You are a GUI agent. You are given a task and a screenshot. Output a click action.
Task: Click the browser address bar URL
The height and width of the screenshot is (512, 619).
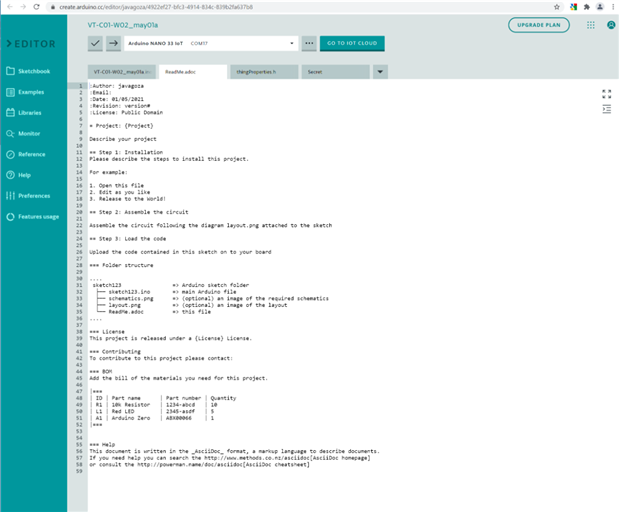tap(156, 7)
